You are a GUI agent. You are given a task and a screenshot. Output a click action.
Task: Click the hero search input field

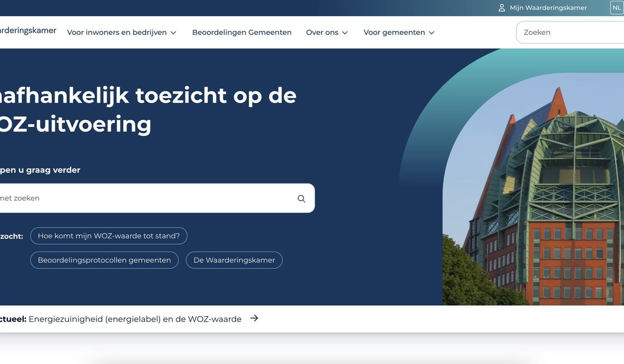[x=157, y=198]
